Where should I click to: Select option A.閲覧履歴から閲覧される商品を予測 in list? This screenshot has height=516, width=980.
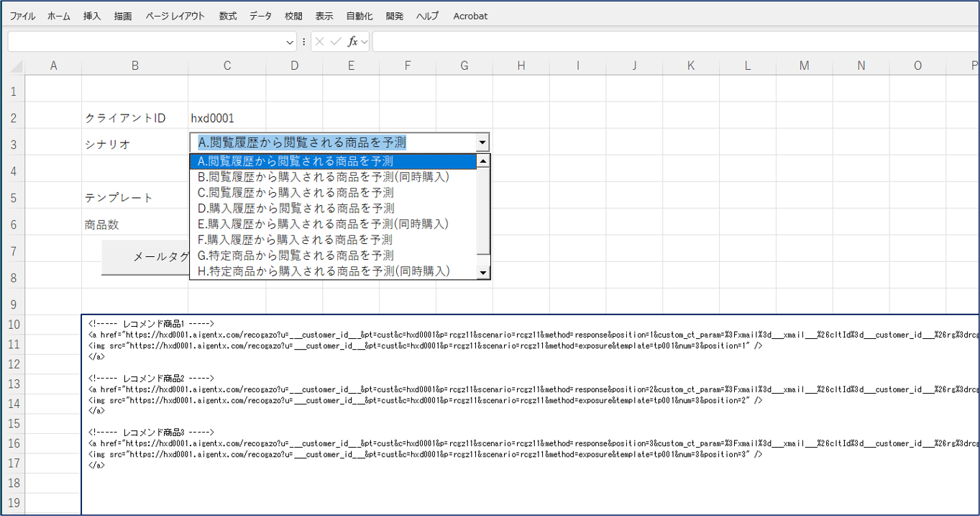[333, 162]
